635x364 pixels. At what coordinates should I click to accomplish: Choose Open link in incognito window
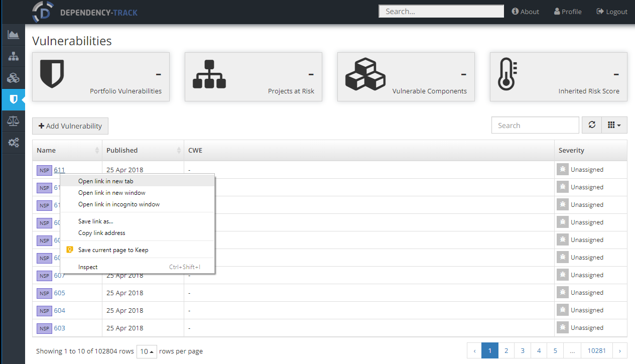pos(137,204)
